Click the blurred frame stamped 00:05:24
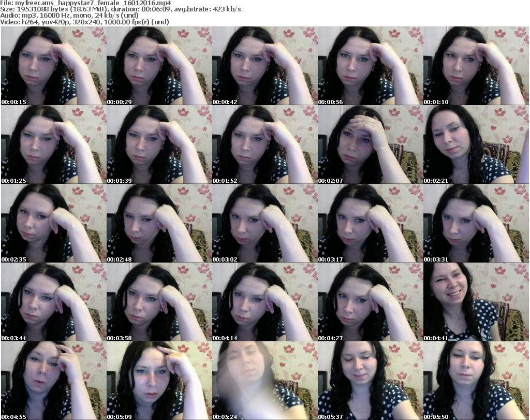Image resolution: width=530 pixels, height=420 pixels. point(264,381)
